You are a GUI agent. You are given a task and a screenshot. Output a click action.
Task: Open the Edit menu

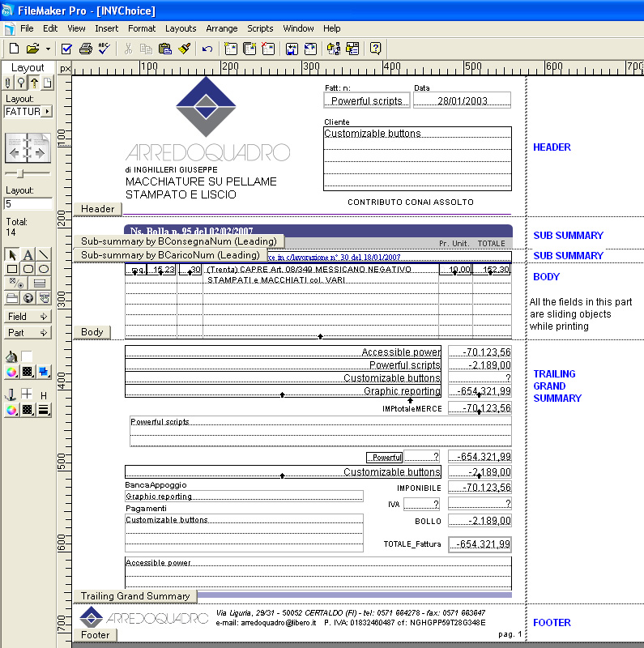coord(50,28)
